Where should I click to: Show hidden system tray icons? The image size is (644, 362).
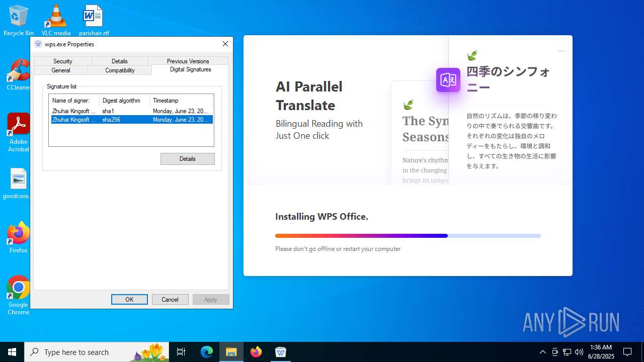542,352
